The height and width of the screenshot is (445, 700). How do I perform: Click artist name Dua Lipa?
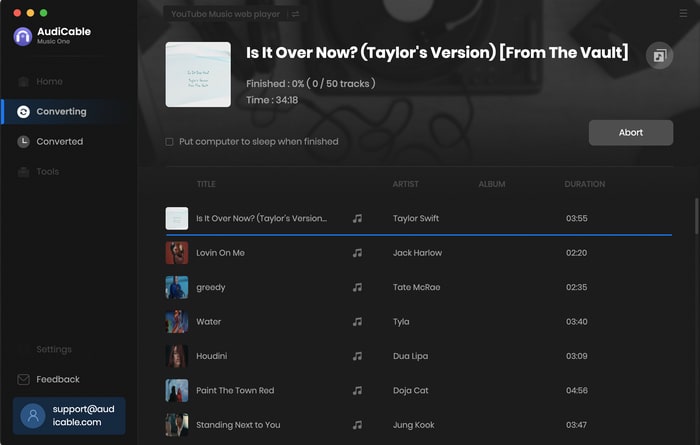click(x=410, y=356)
